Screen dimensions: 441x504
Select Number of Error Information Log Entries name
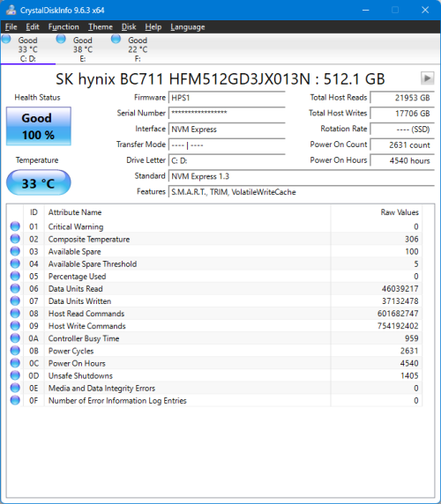coord(117,401)
